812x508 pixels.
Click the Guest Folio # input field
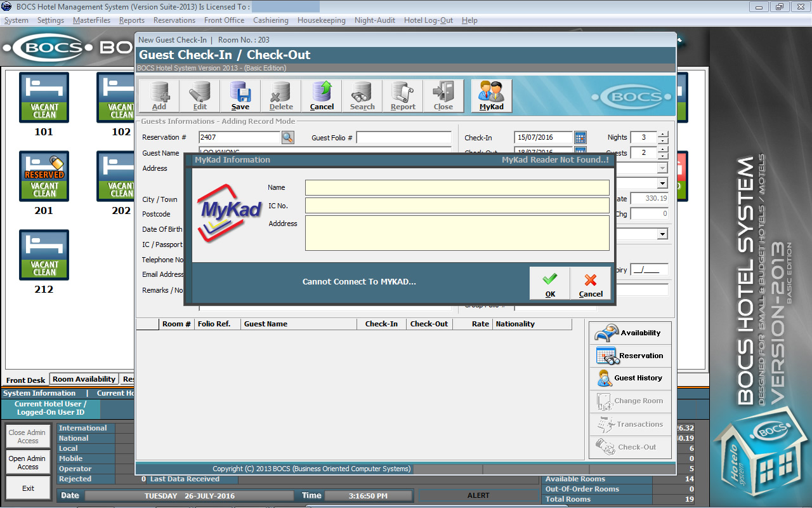404,137
